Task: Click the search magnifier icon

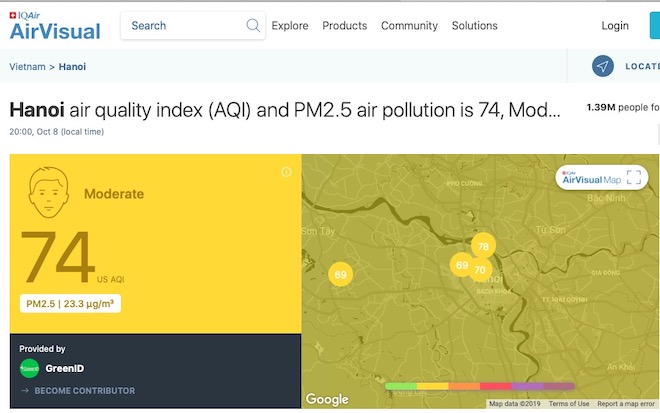Action: point(253,26)
